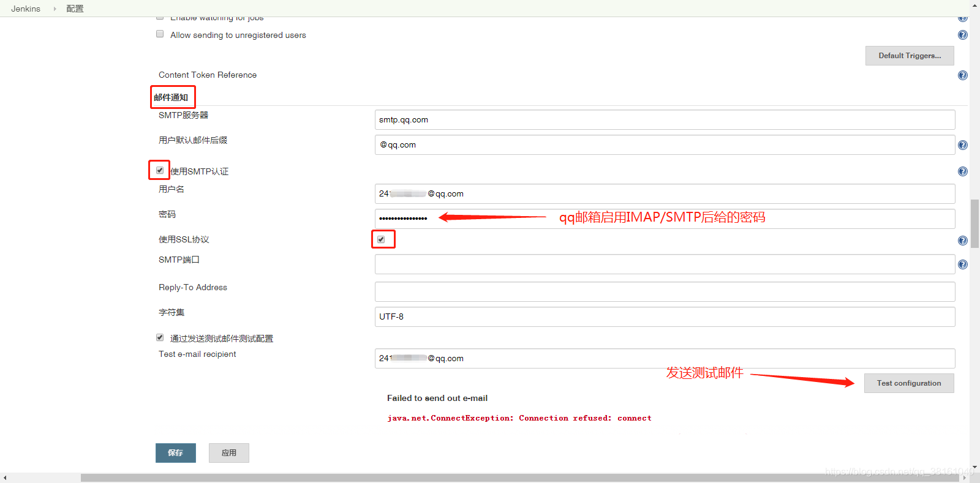Viewport: 980px width, 483px height.
Task: Open help icon for SMTP authentication
Action: (963, 171)
